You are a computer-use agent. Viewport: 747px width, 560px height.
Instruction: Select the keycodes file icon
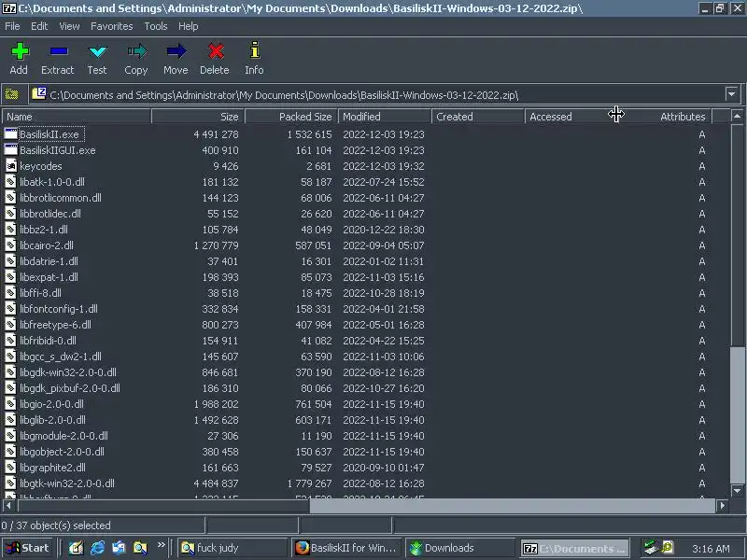click(x=10, y=166)
